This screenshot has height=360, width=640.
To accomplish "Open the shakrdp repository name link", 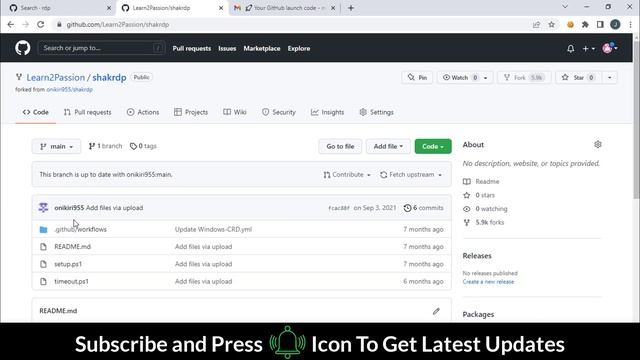I will coord(109,78).
